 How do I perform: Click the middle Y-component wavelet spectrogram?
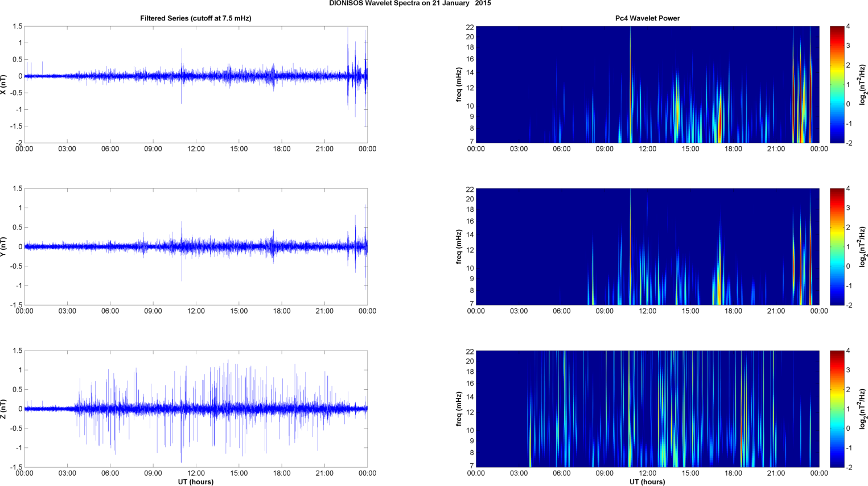pos(647,246)
